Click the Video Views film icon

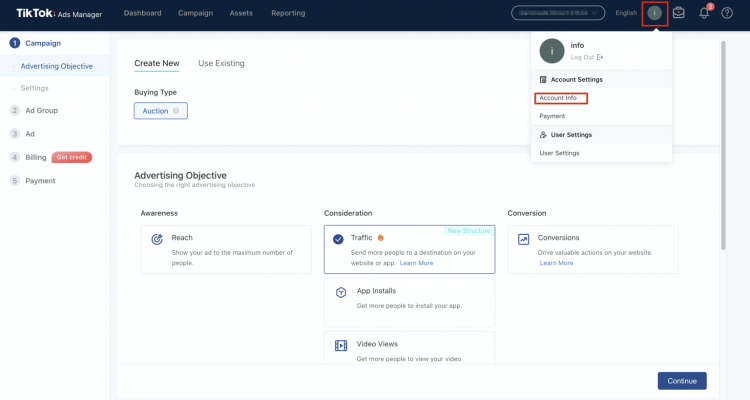(x=339, y=345)
